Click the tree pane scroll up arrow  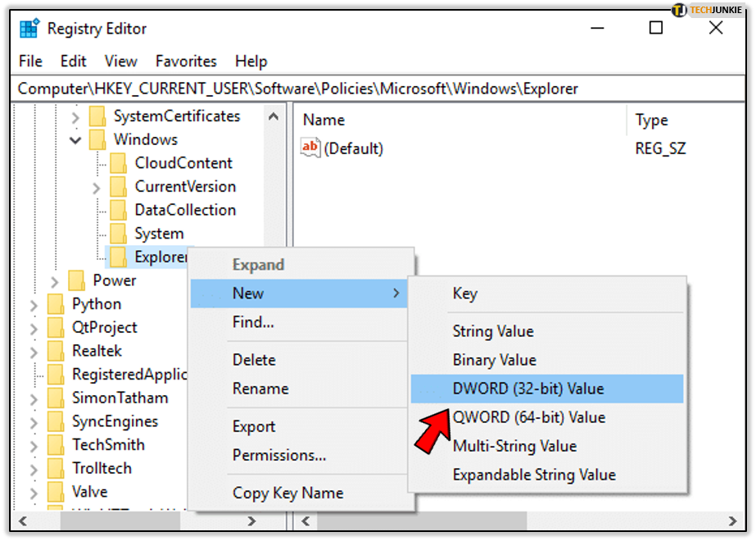pos(274,116)
